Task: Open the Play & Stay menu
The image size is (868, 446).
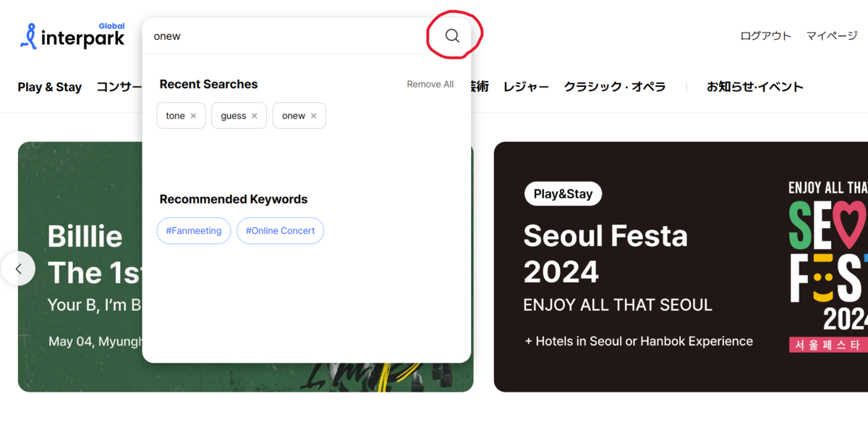Action: pos(49,87)
